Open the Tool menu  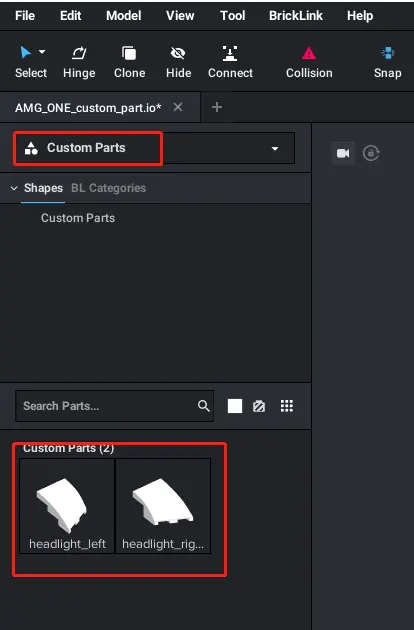click(232, 16)
